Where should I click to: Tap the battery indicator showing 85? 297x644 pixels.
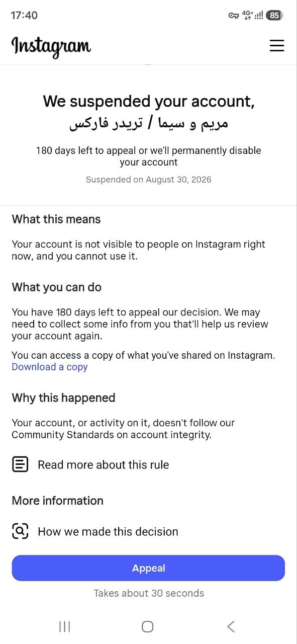tap(274, 16)
